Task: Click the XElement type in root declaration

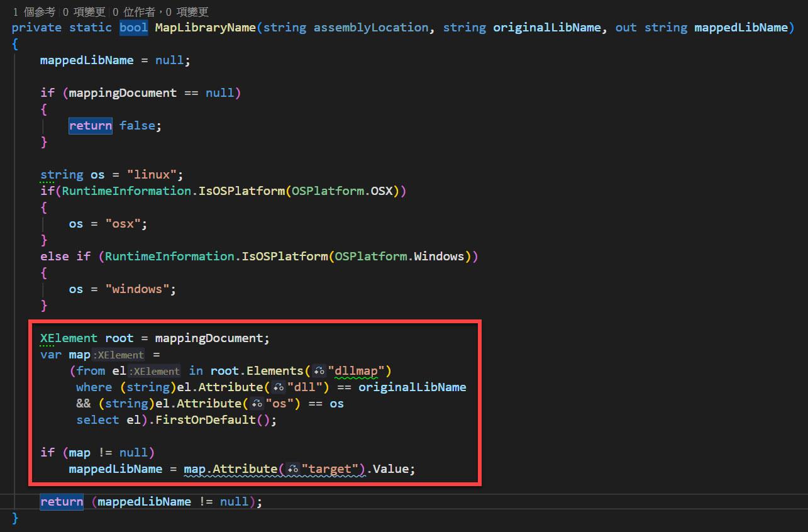Action: [69, 338]
